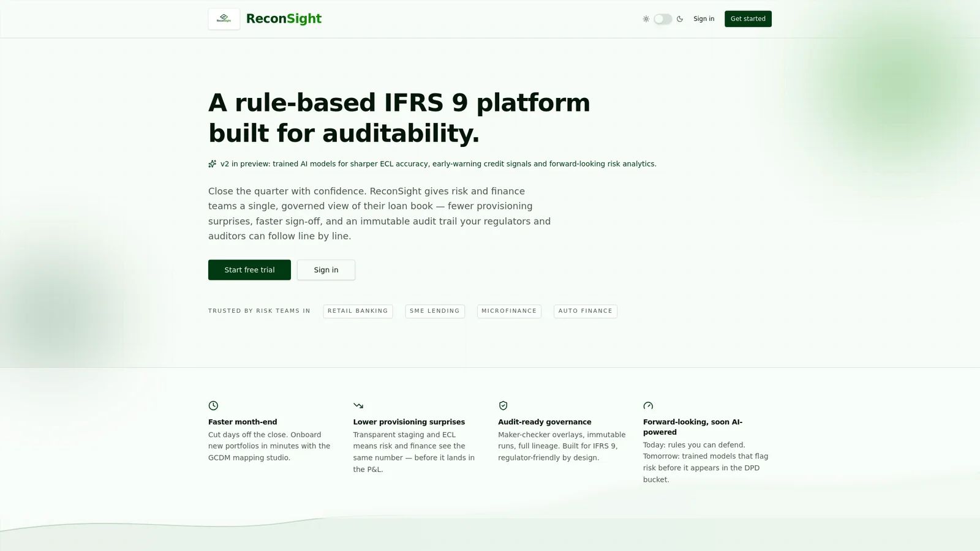
Task: Start the free trial
Action: click(x=249, y=270)
